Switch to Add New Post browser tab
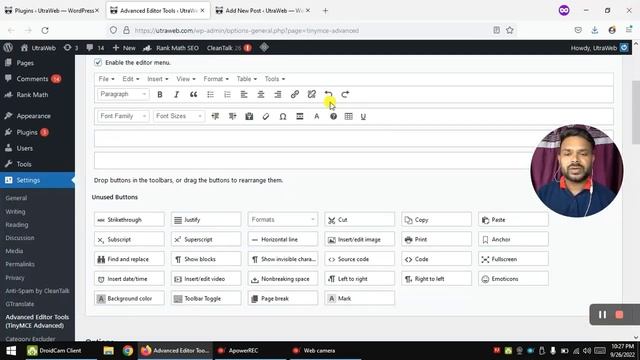 tap(263, 11)
